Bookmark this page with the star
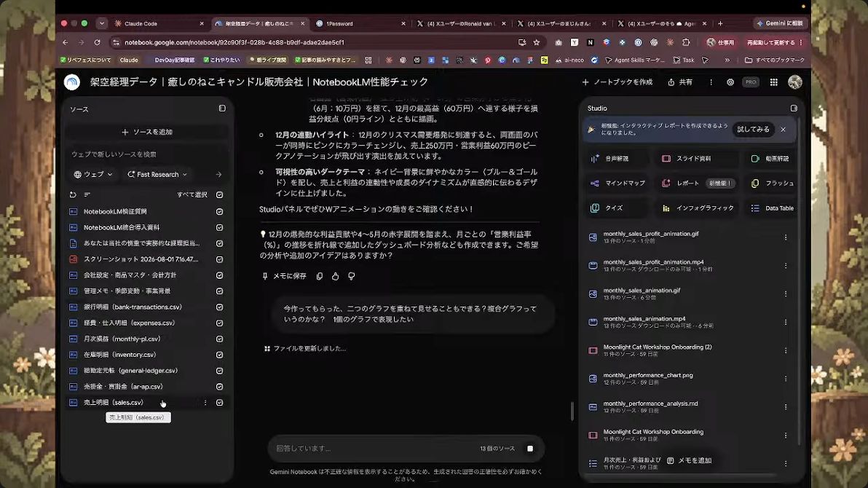The image size is (868, 488). click(537, 42)
